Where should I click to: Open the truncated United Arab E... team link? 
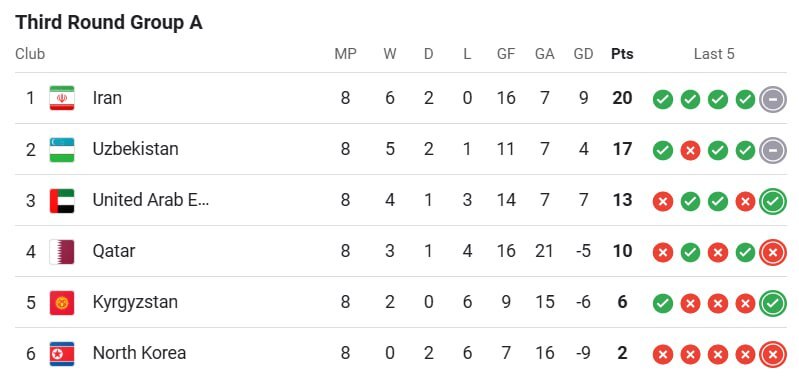coord(151,200)
